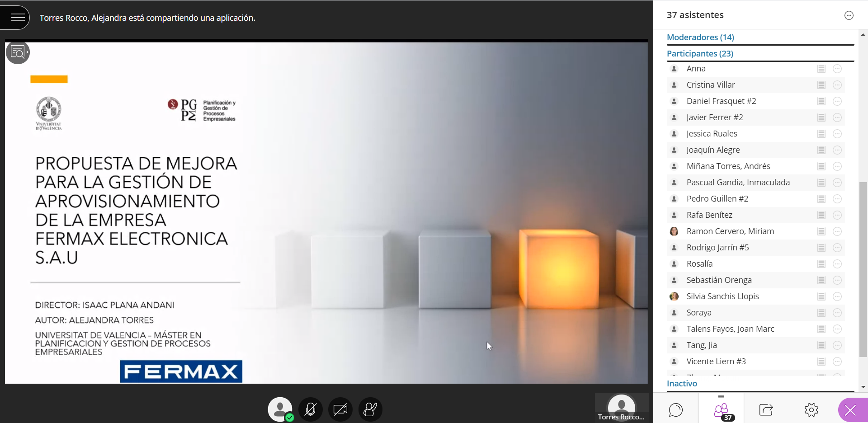Viewport: 868px width, 423px height.
Task: Open attendee controls for Soraya
Action: [837, 313]
